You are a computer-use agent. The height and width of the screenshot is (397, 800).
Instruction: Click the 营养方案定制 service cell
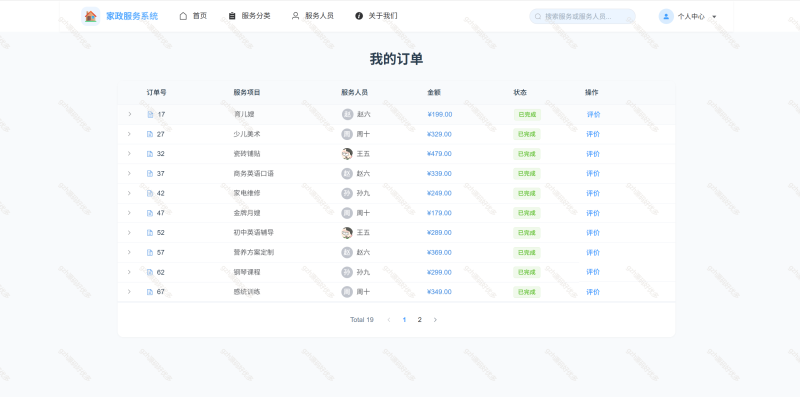[254, 253]
